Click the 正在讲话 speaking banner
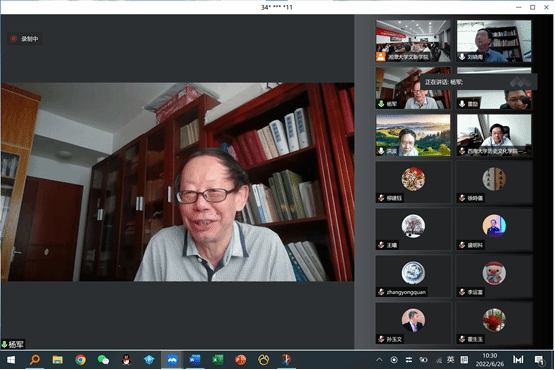Screen dimensions: 555x370 (479, 82)
